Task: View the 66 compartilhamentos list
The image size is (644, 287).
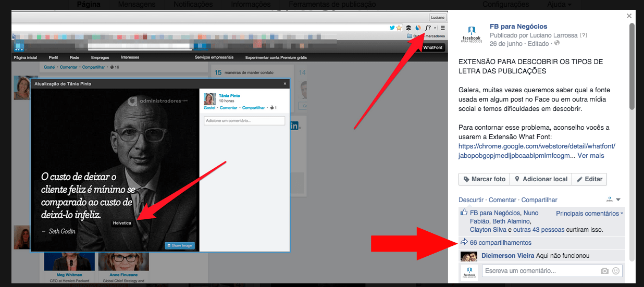Action: pos(501,243)
